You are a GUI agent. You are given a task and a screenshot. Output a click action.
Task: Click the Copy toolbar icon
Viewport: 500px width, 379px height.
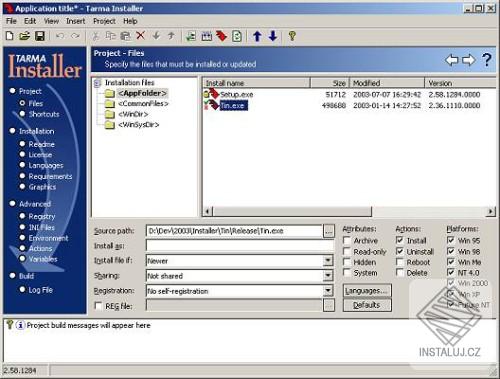111,36
